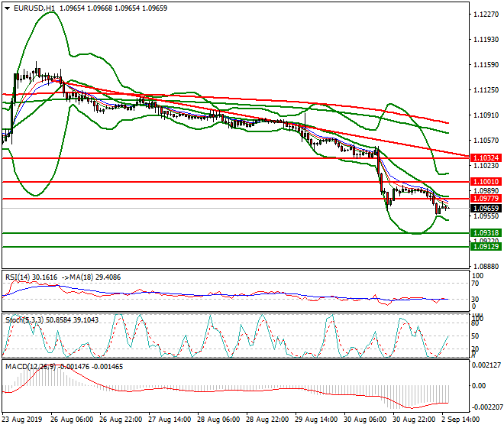Click the gray current price tag 1.09659

click(x=486, y=208)
